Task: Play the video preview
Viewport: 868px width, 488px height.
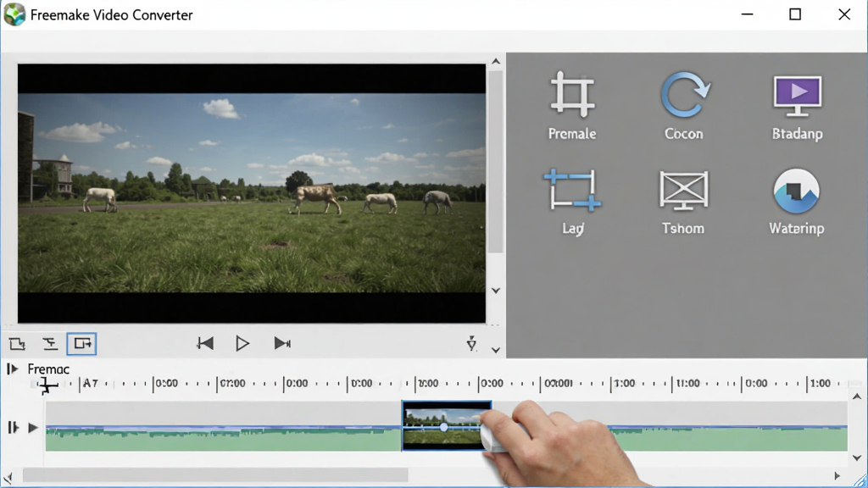Action: point(242,344)
